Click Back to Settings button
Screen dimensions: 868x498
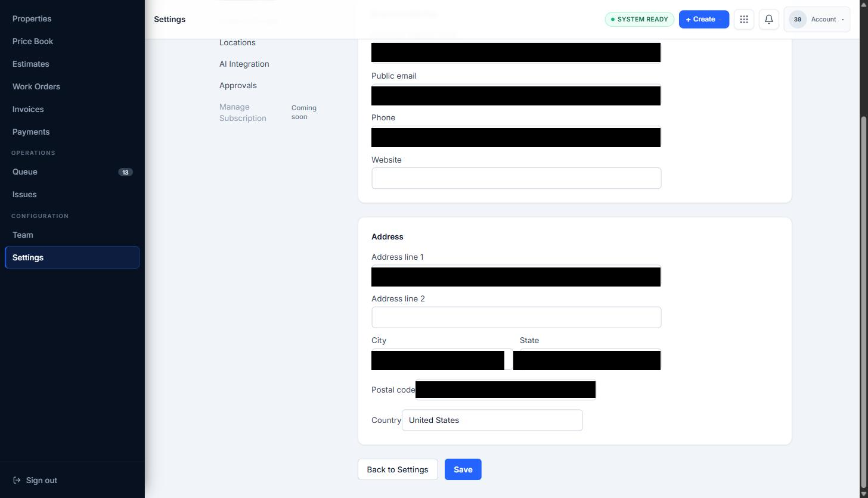pyautogui.click(x=398, y=469)
